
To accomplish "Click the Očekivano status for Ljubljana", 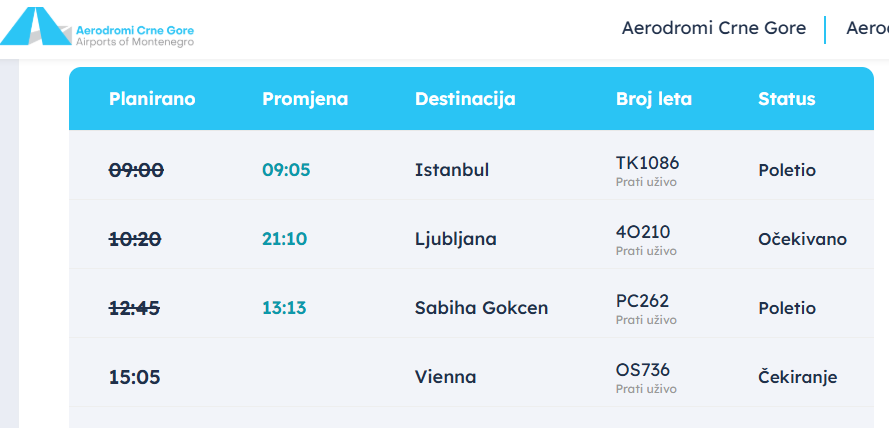I will (x=802, y=239).
